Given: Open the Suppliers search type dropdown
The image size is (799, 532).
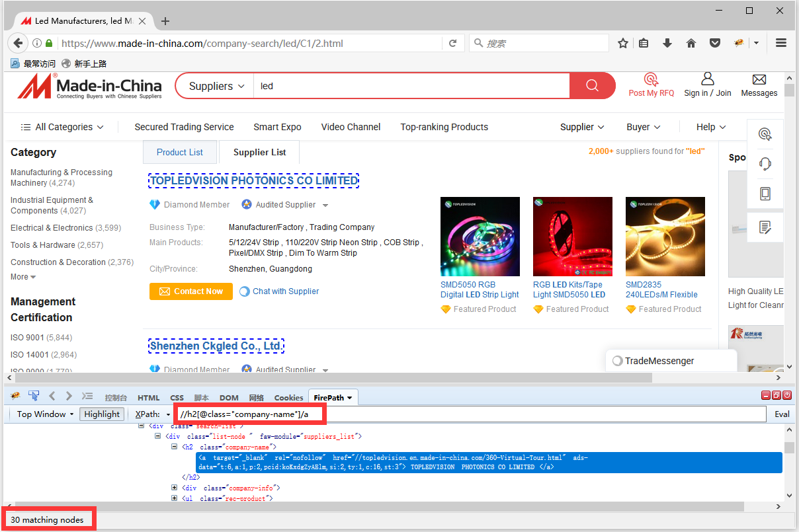Looking at the screenshot, I should point(217,86).
